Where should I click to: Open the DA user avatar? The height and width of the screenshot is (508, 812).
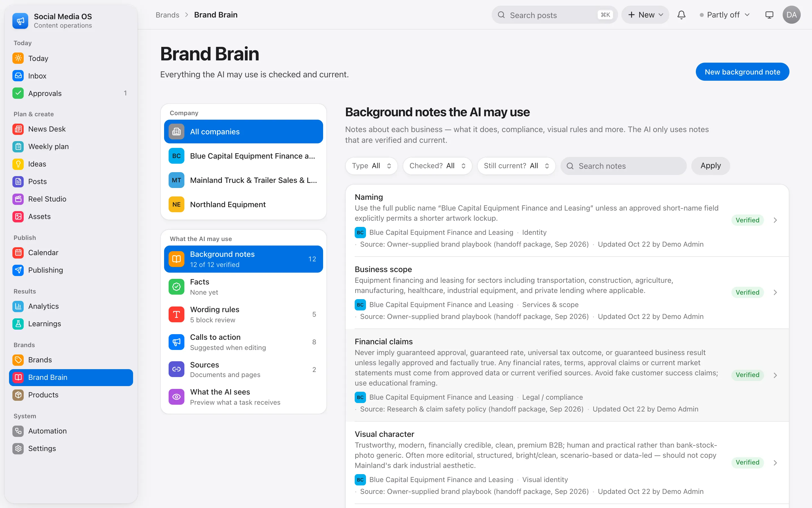click(x=791, y=15)
